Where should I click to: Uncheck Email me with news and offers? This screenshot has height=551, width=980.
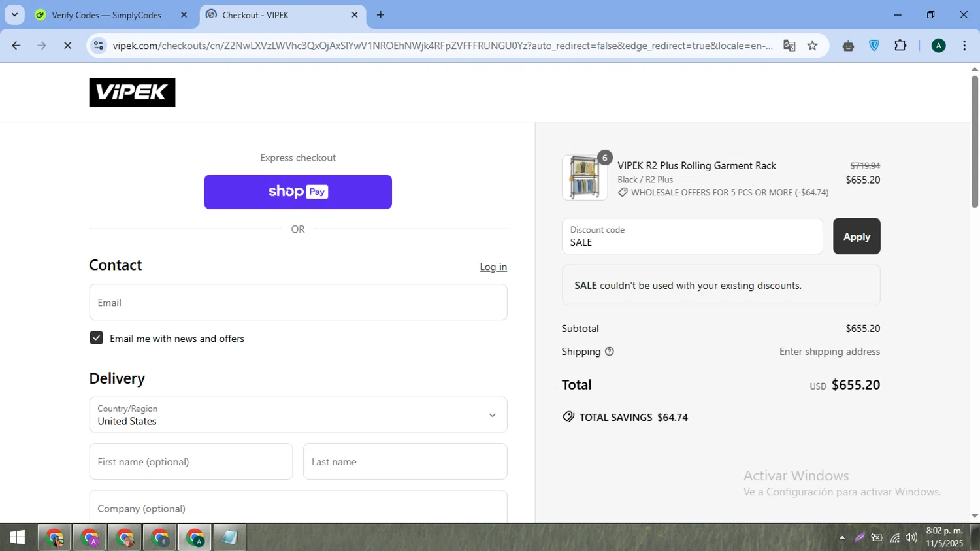pyautogui.click(x=97, y=338)
